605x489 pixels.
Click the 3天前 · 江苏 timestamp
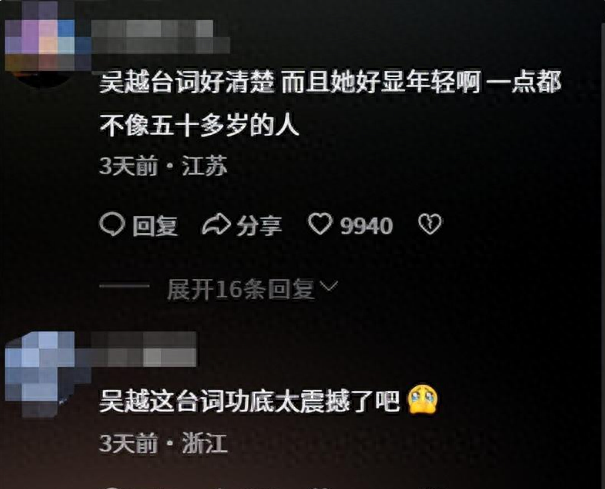[x=163, y=166]
